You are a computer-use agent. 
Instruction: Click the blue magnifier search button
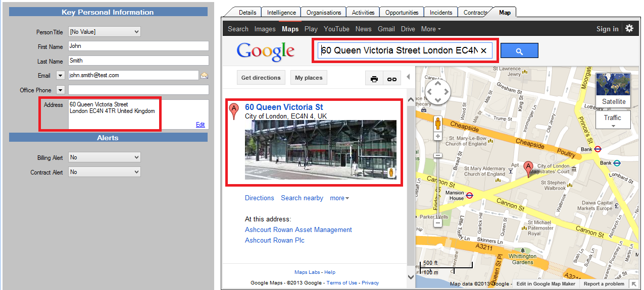519,51
